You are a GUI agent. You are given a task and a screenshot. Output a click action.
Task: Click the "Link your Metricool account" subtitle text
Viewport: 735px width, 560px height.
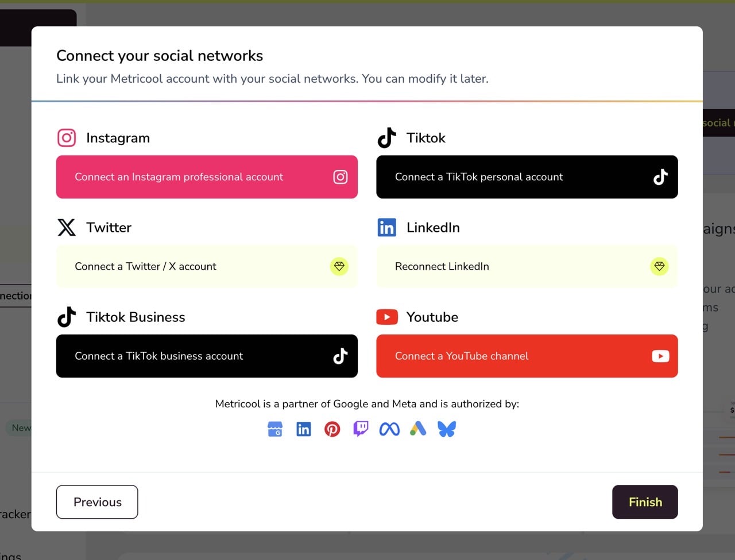272,79
